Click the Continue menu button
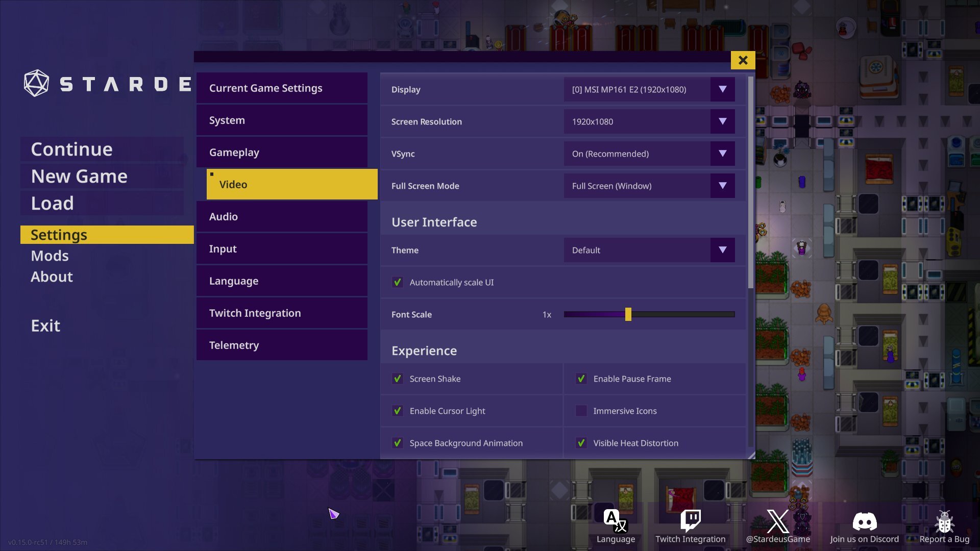The image size is (980, 551). coord(71,149)
